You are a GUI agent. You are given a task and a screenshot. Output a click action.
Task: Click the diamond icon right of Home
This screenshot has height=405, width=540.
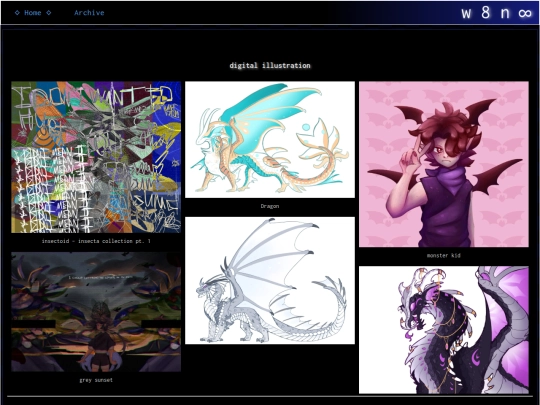(49, 13)
